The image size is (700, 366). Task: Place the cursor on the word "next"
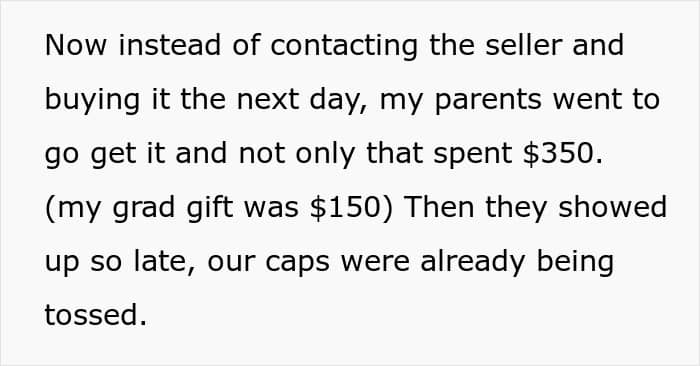(x=268, y=100)
